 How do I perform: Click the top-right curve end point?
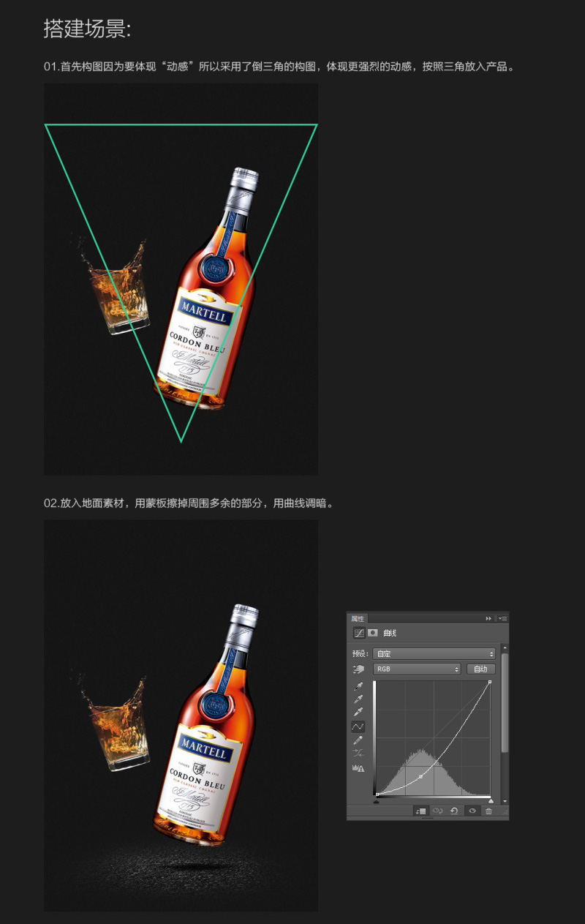click(490, 682)
